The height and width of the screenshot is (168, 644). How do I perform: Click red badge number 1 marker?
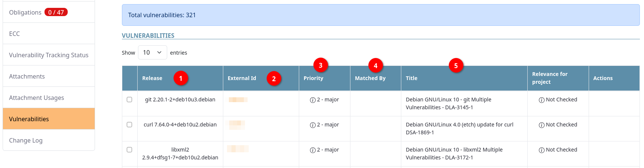point(181,78)
